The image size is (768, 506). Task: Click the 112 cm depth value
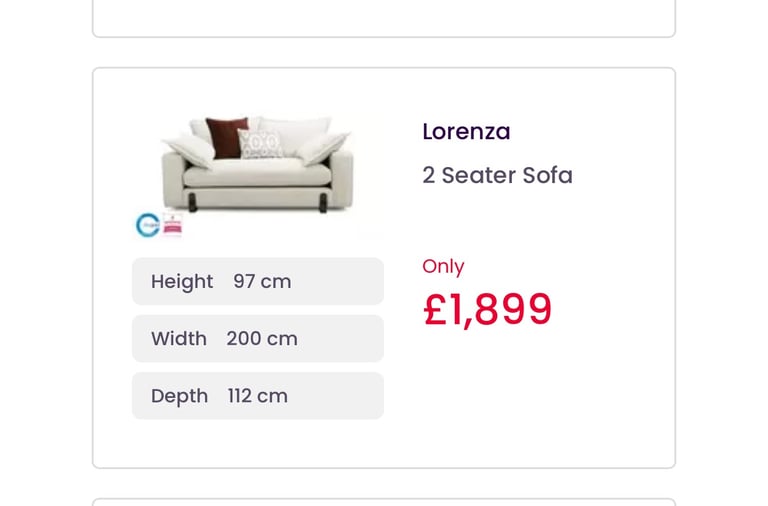pyautogui.click(x=258, y=396)
